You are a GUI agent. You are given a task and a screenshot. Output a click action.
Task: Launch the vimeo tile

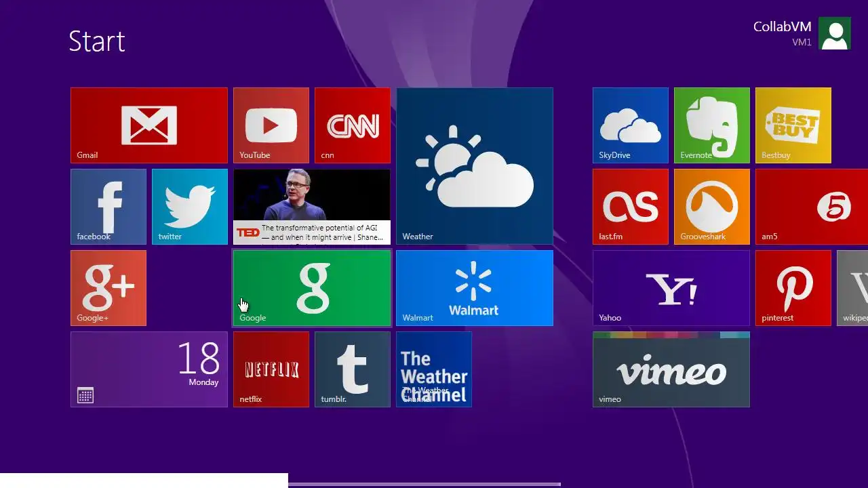671,369
